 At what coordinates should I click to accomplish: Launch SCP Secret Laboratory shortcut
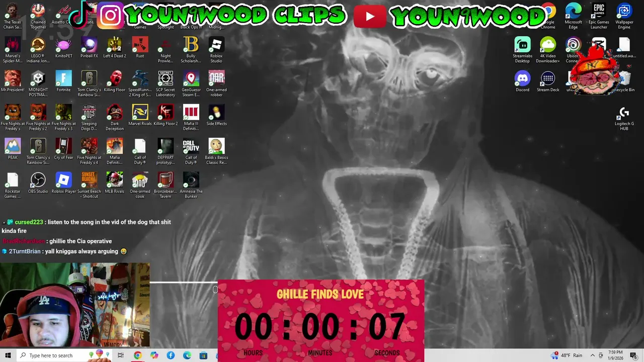[x=166, y=84]
